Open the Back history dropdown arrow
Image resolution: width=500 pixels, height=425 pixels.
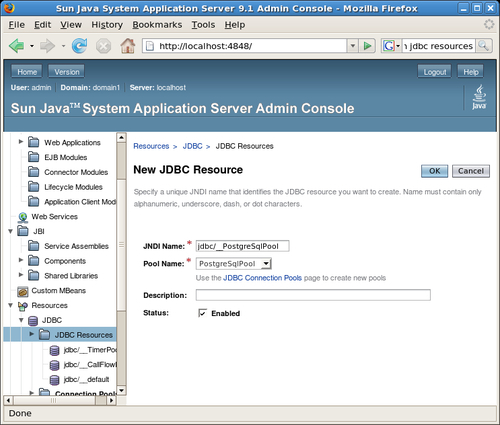(x=32, y=46)
